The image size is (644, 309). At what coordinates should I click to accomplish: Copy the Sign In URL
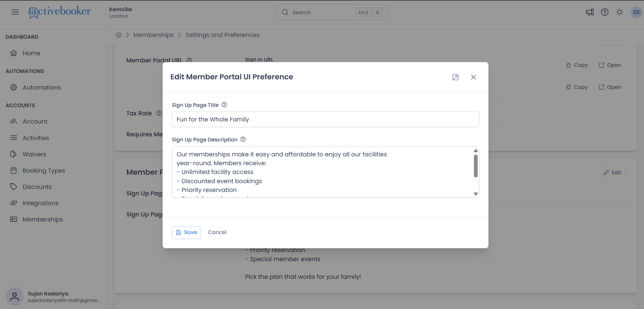click(577, 65)
